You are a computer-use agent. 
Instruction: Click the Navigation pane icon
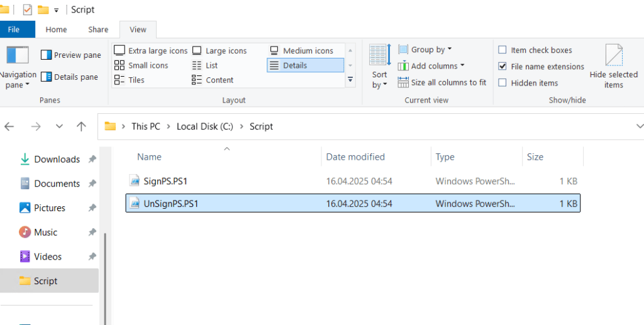click(x=18, y=55)
